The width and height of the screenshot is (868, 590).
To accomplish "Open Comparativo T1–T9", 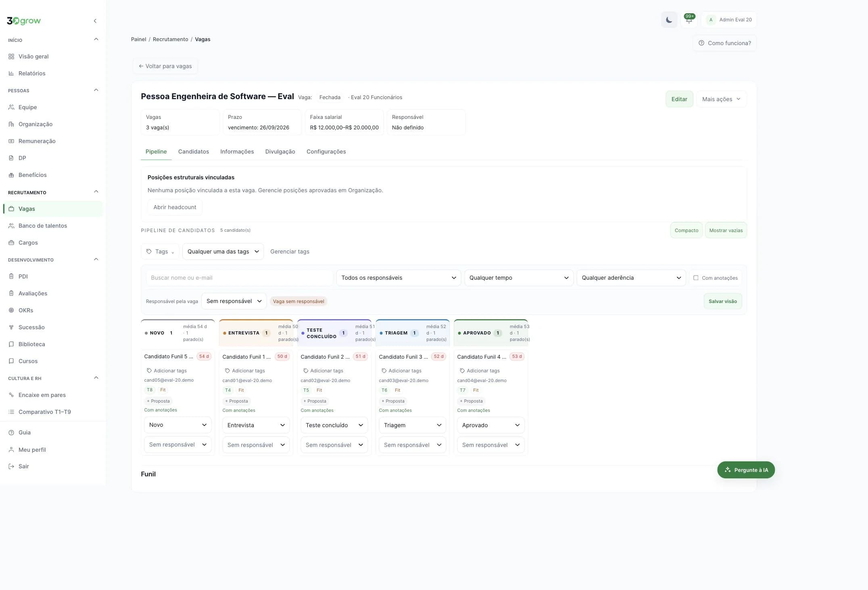I will [x=52, y=412].
